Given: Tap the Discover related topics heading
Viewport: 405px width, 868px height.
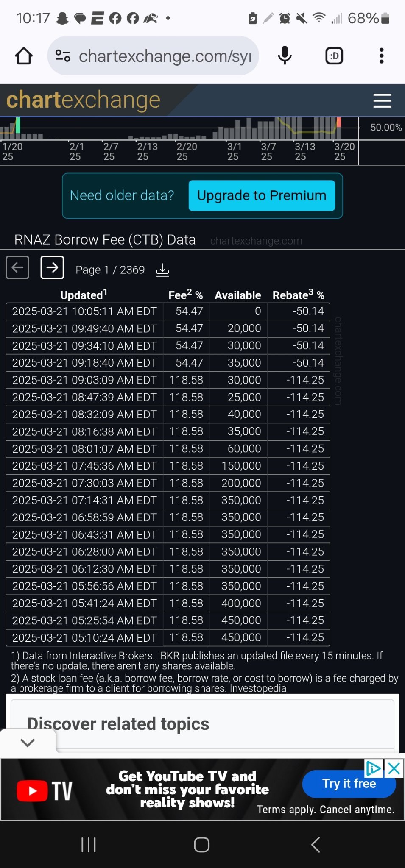Looking at the screenshot, I should tap(118, 724).
